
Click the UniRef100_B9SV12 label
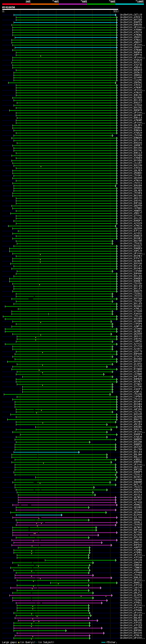tap(131, 63)
